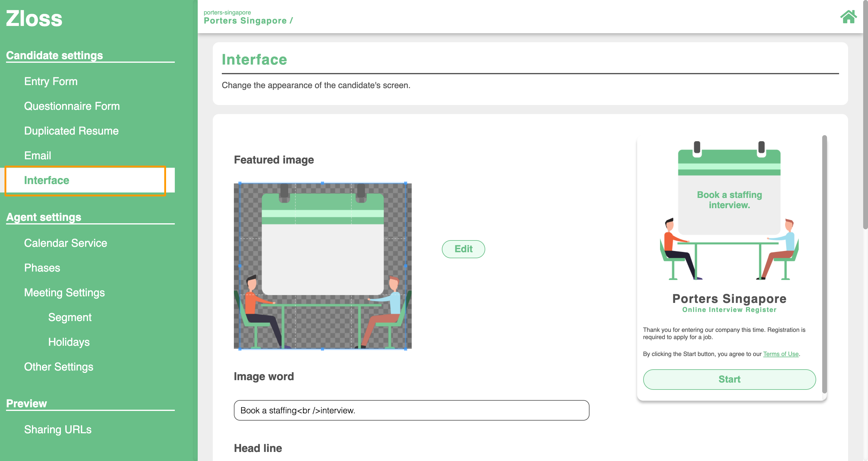868x461 pixels.
Task: Open the Terms of Use link
Action: [780, 354]
